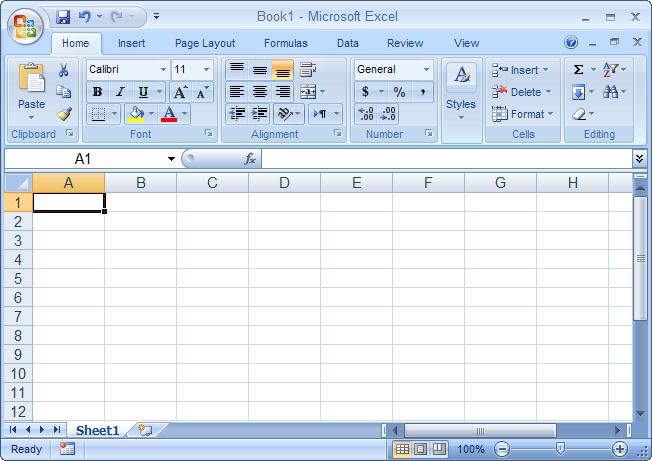Grow font size with the large A
The width and height of the screenshot is (652, 461).
click(180, 92)
